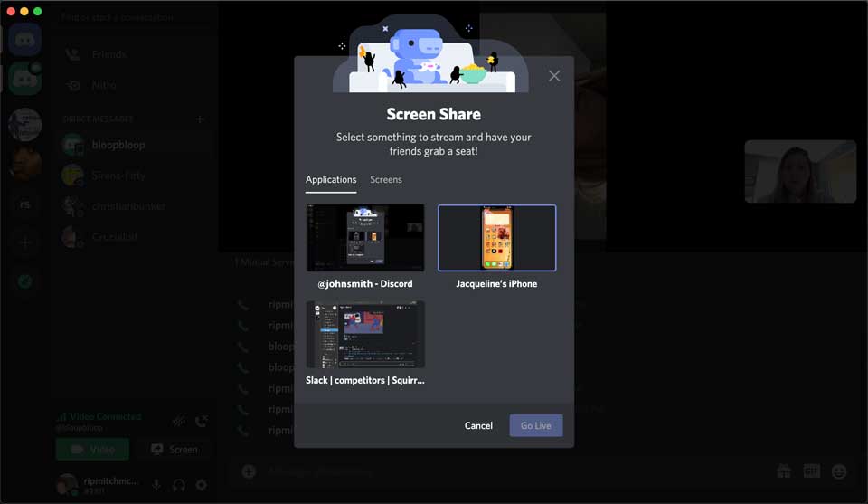This screenshot has height=504, width=868.
Task: Click the attach file plus icon
Action: click(x=249, y=471)
